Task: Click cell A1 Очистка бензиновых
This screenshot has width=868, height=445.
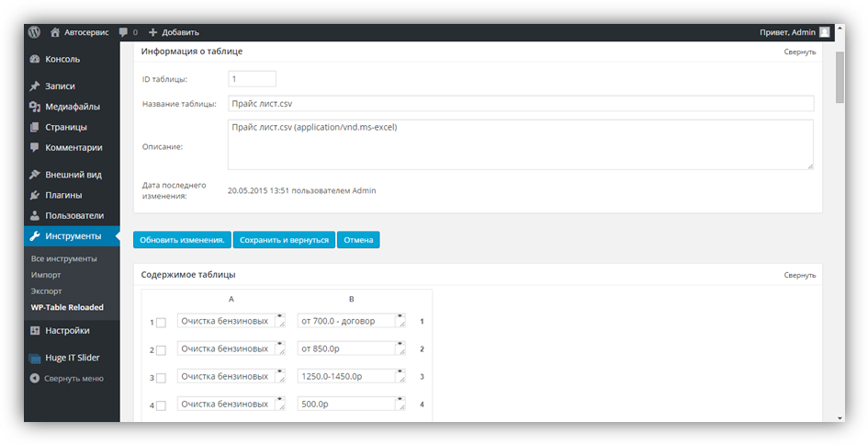Action: tap(231, 321)
